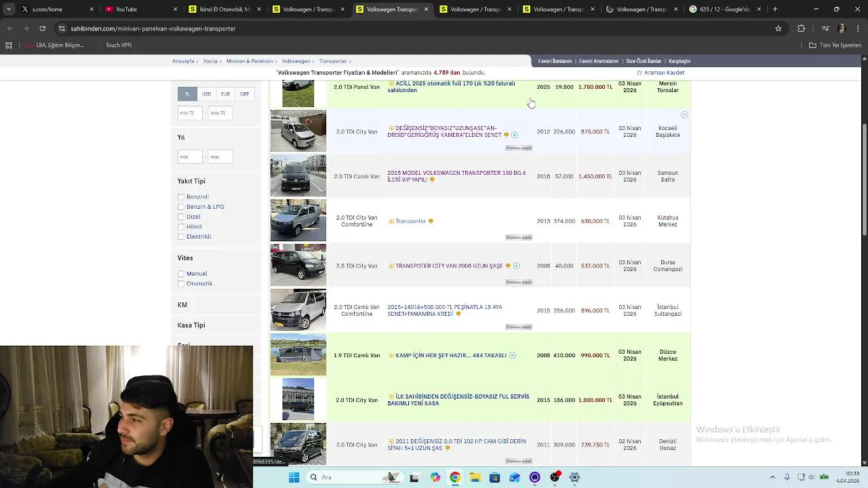Open Size Özel İlanlar menu item

644,61
